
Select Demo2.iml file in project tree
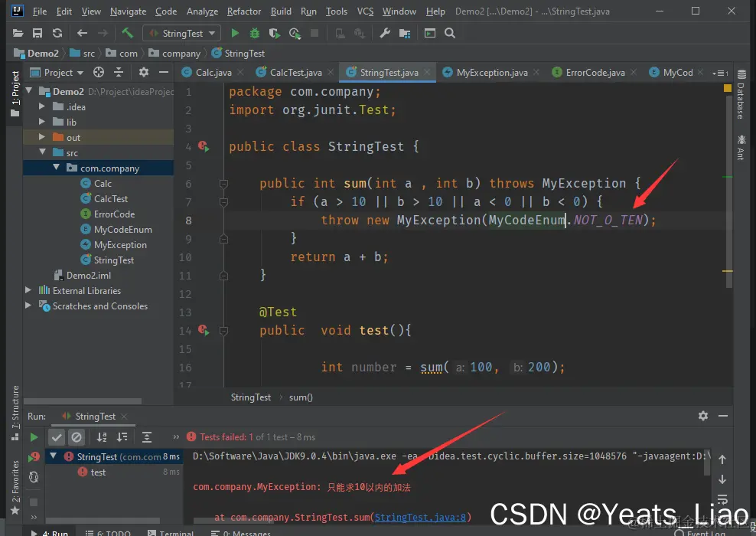click(x=83, y=275)
